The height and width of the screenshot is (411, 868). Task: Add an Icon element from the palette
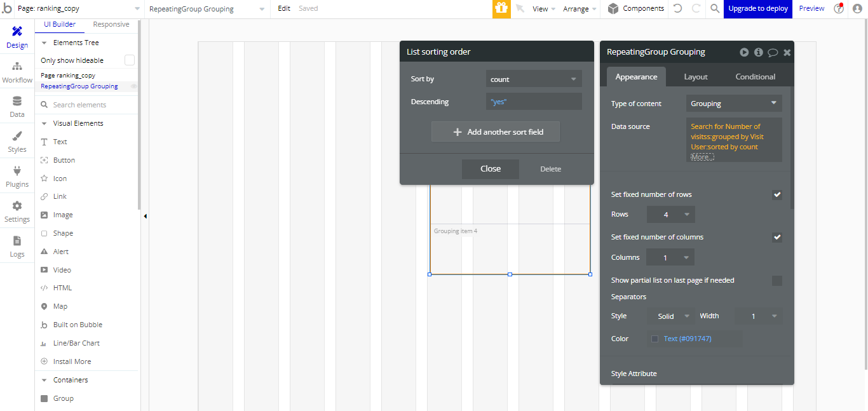click(x=60, y=179)
